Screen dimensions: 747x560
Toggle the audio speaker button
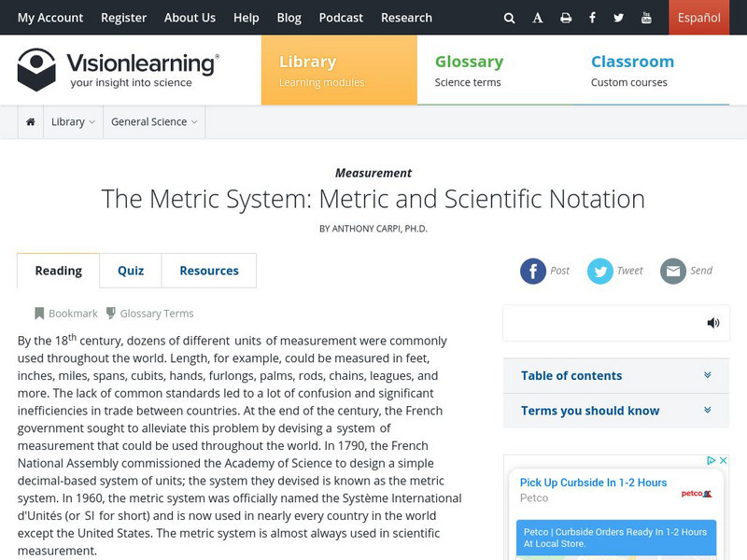click(713, 323)
